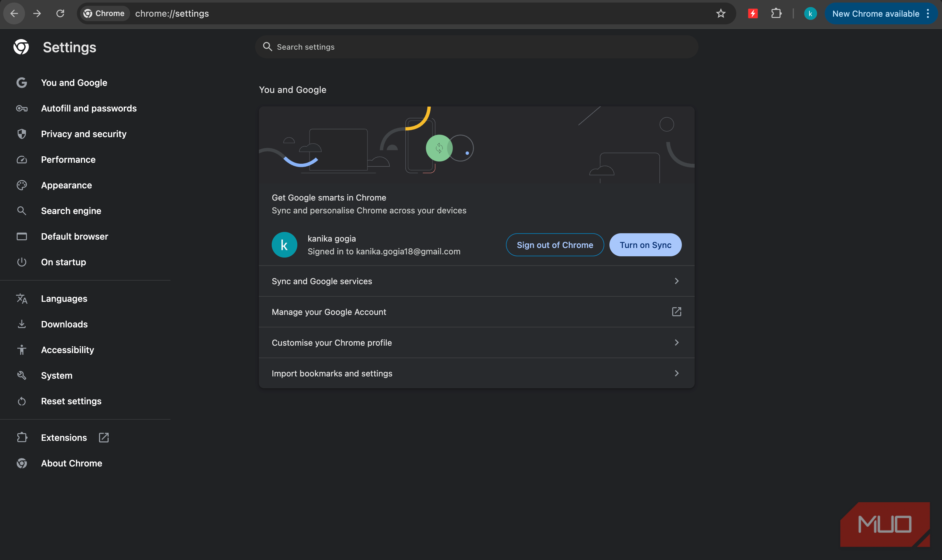Click the Appearance palette icon
The width and height of the screenshot is (942, 560).
point(21,185)
